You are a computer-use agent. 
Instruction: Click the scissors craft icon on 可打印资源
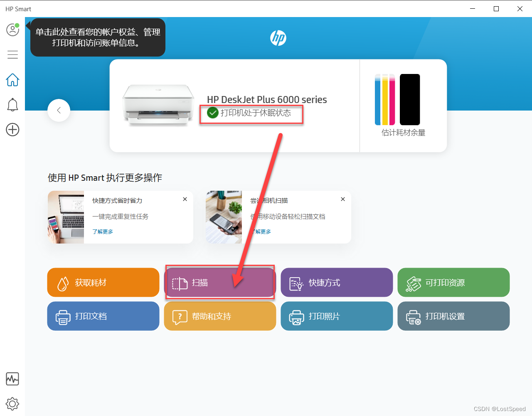coord(414,284)
